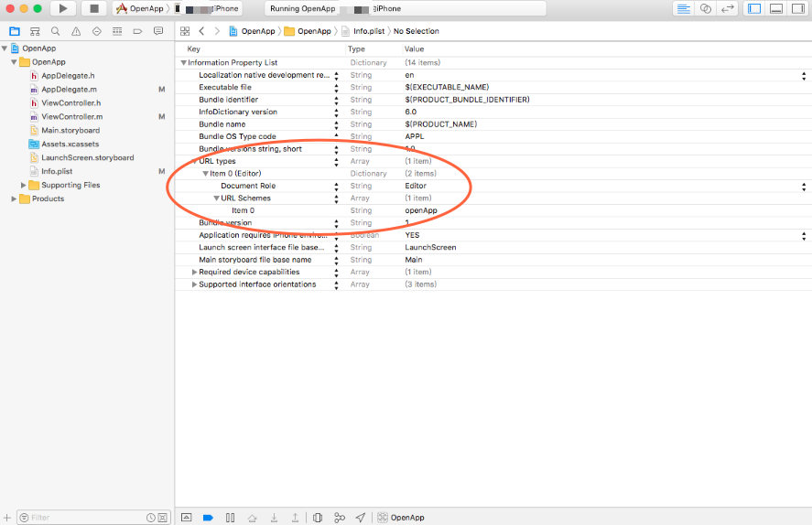812x525 pixels.
Task: Expand the Supporting Files folder
Action: 23,185
